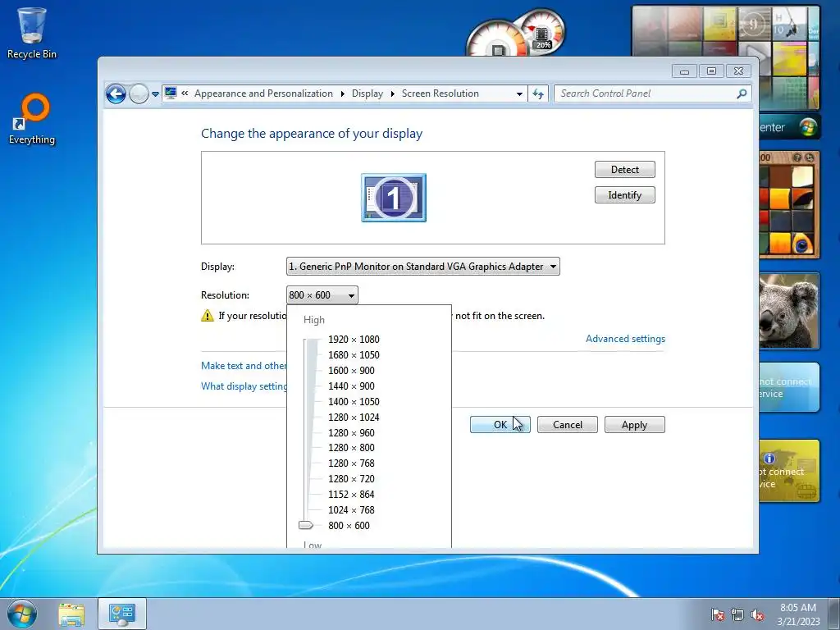The height and width of the screenshot is (630, 840).
Task: Click the OK button
Action: [x=500, y=425]
